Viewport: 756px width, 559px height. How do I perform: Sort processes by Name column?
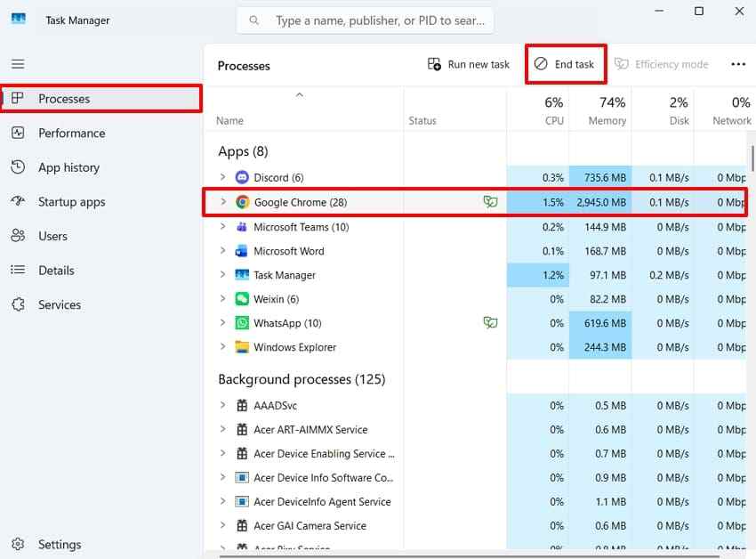pos(304,109)
